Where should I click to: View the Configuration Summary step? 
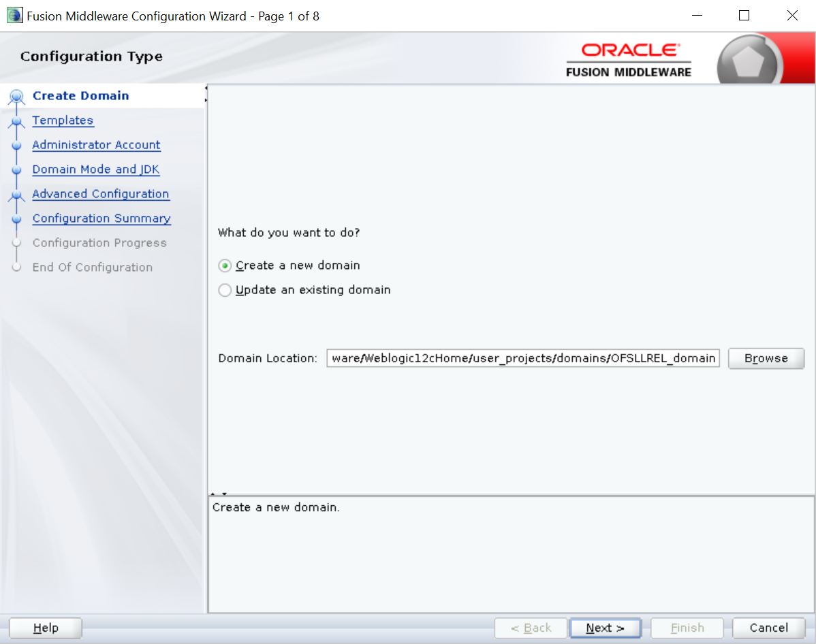[101, 218]
